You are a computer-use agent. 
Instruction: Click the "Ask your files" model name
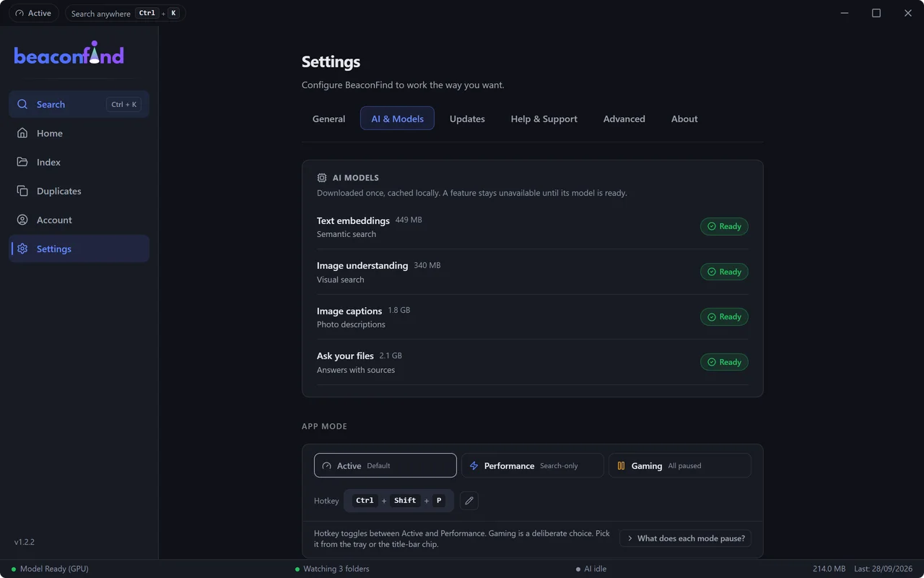[x=345, y=356]
